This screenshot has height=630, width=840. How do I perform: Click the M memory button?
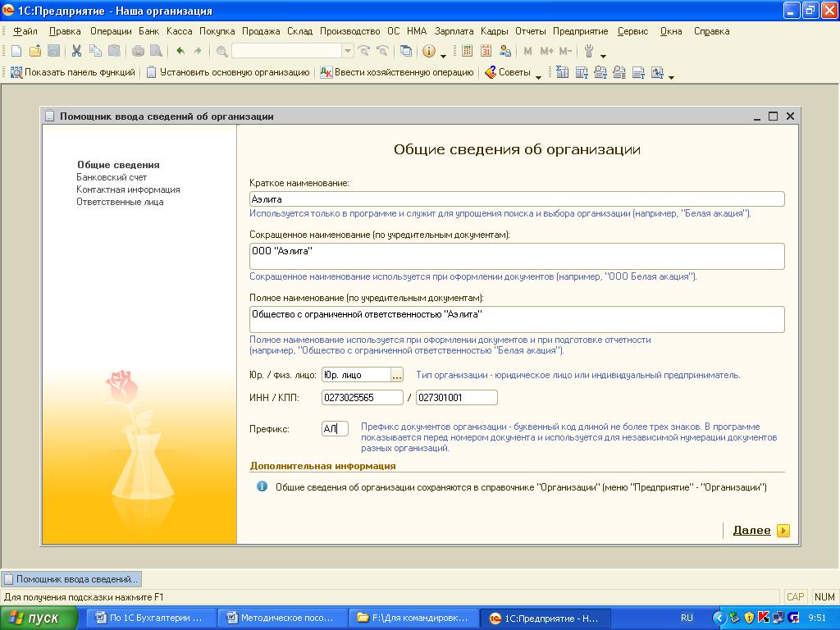point(527,51)
